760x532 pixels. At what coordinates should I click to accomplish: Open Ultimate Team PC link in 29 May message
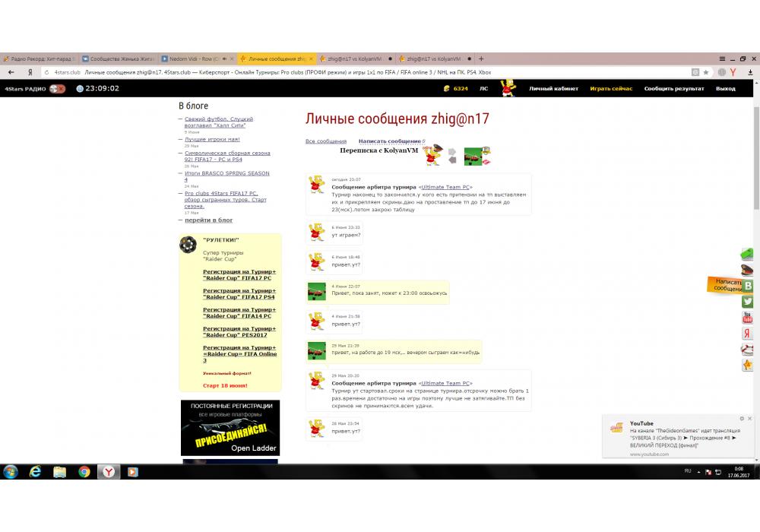[445, 383]
